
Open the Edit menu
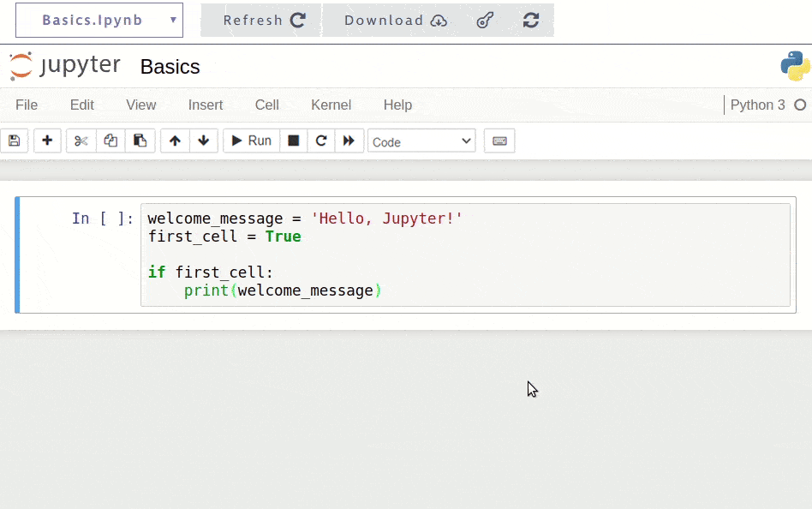(82, 105)
